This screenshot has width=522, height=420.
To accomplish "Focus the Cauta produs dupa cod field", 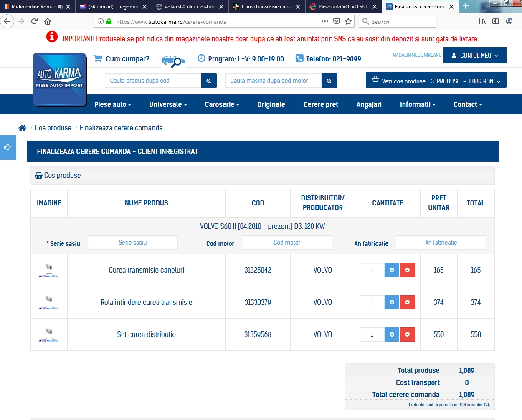I will pos(153,81).
